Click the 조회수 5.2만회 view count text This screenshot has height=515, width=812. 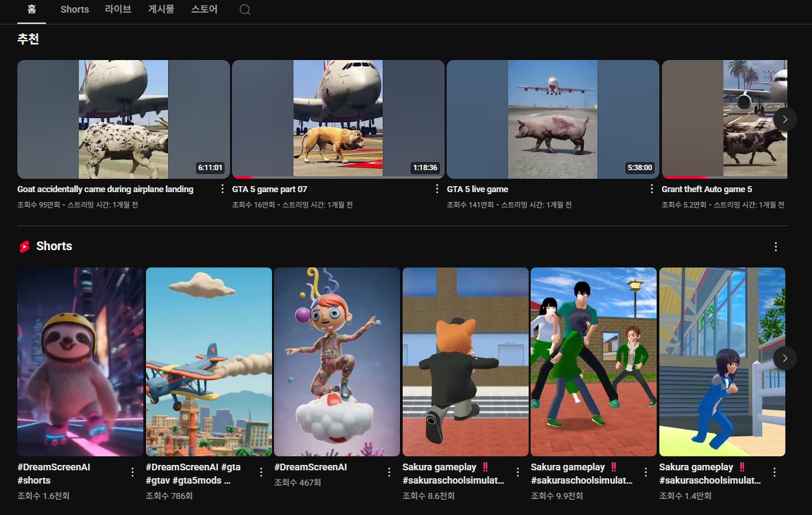pos(684,205)
